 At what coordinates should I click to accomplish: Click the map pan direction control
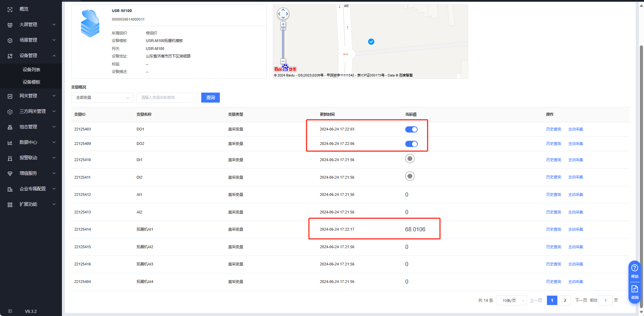[283, 14]
